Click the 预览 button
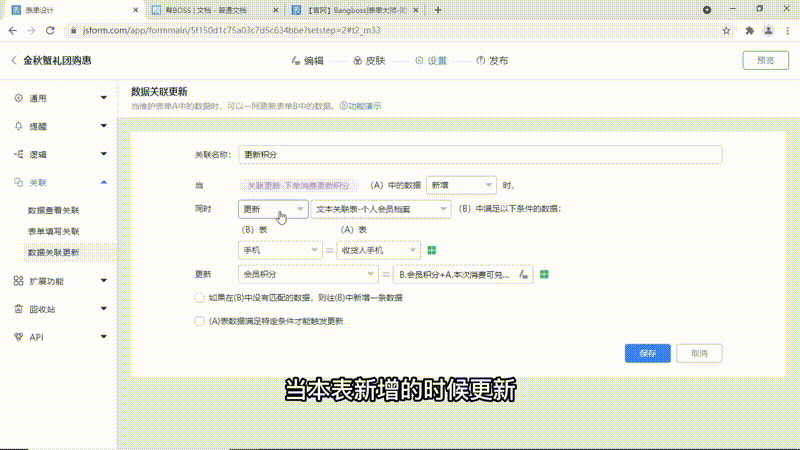Image resolution: width=800 pixels, height=450 pixels. coord(765,61)
